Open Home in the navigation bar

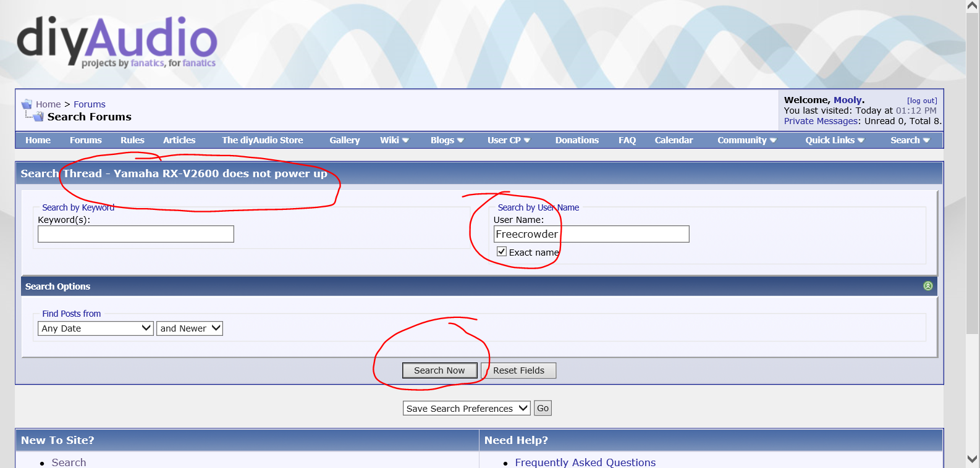click(38, 140)
